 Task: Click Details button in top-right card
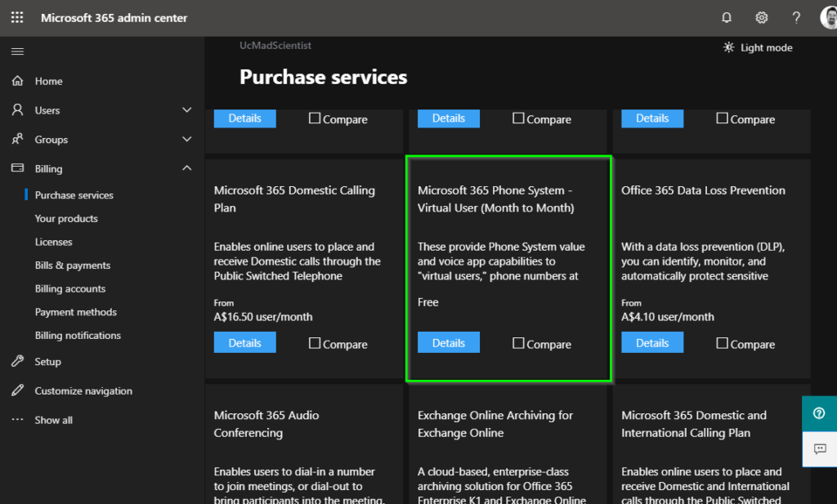pos(652,118)
